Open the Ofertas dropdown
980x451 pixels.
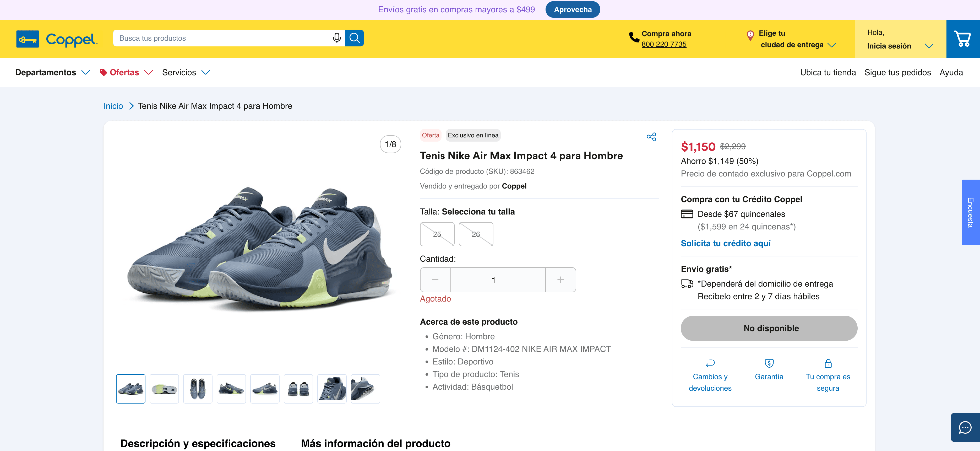click(126, 72)
